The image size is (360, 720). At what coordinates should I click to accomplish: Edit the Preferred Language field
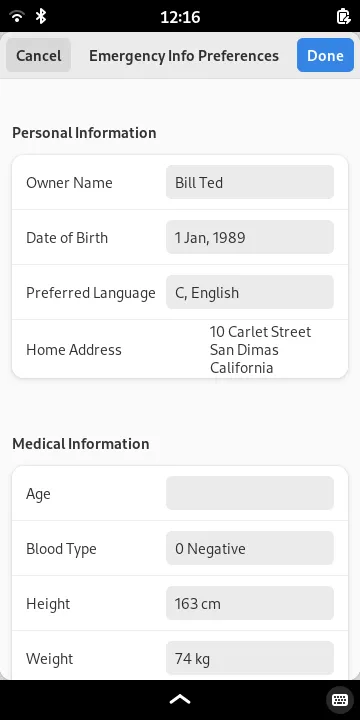250,292
